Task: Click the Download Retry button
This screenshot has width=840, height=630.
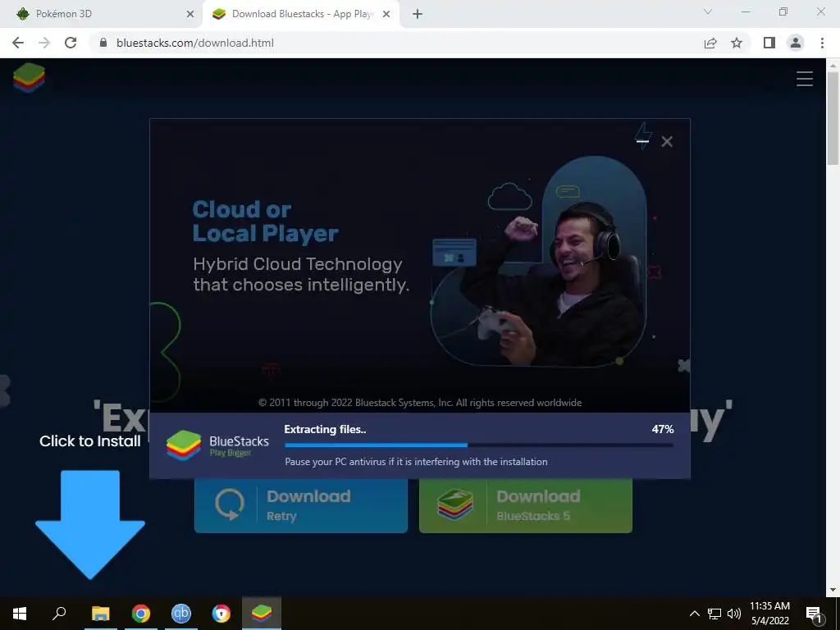Action: click(x=301, y=505)
